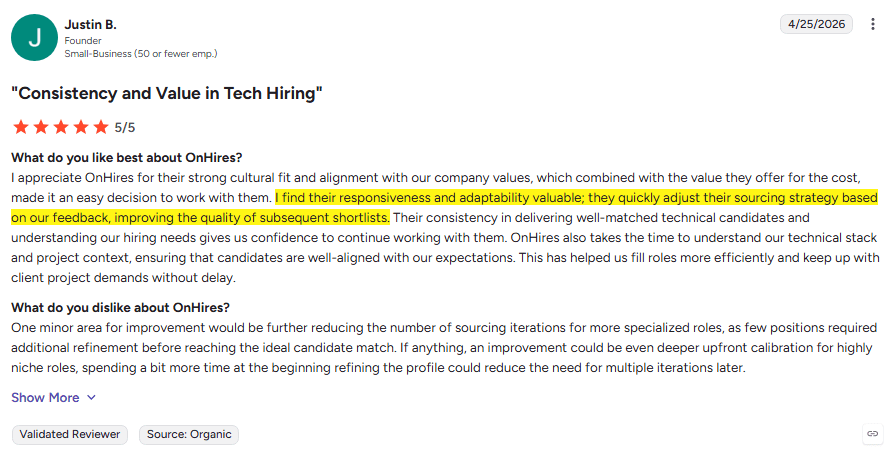
Task: Click the review title Consistency and Value in Tech Hiring
Action: (x=167, y=93)
